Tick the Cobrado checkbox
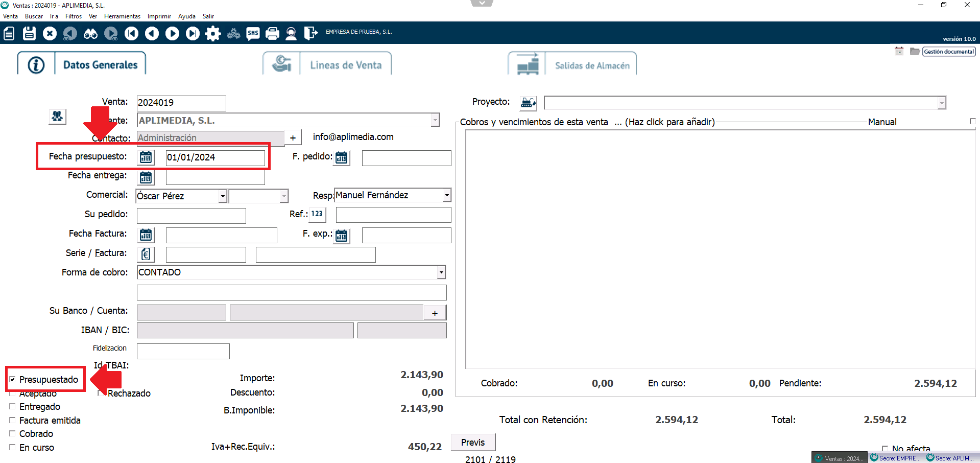The width and height of the screenshot is (980, 463). click(x=12, y=434)
